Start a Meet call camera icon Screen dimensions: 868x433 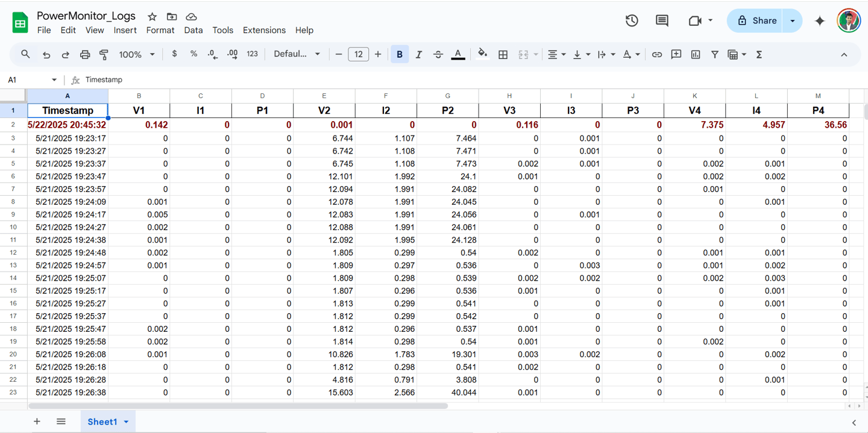point(695,20)
